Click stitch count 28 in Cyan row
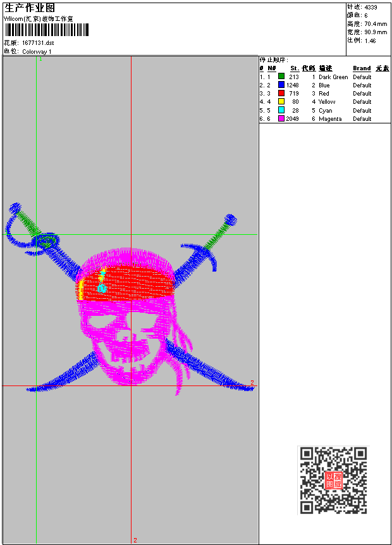The image size is (392, 545). 295,111
